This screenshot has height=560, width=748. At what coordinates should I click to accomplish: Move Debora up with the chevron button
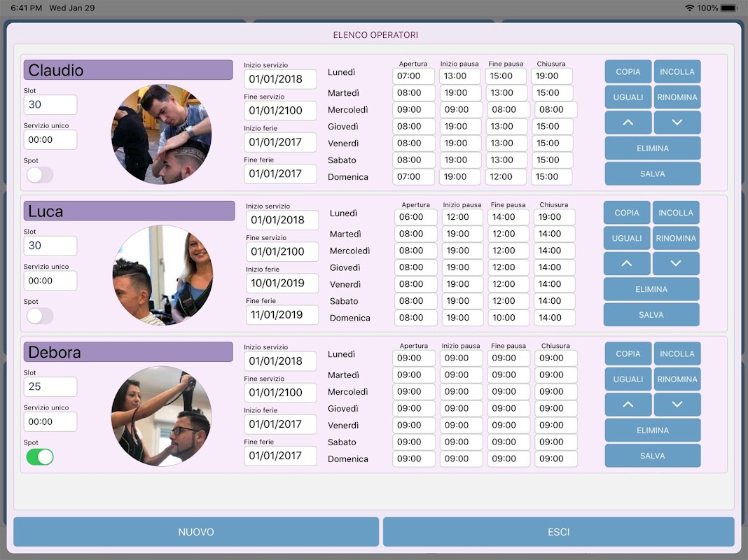(x=628, y=405)
